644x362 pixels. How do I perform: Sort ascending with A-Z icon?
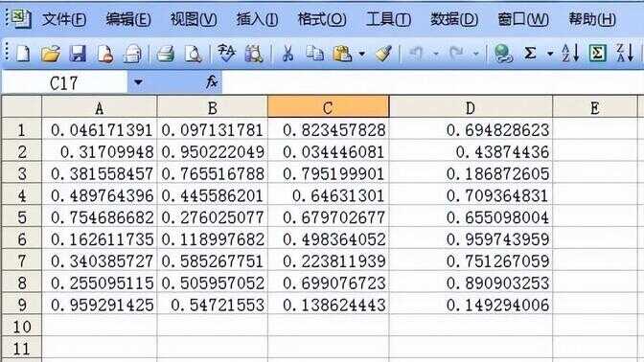[570, 54]
